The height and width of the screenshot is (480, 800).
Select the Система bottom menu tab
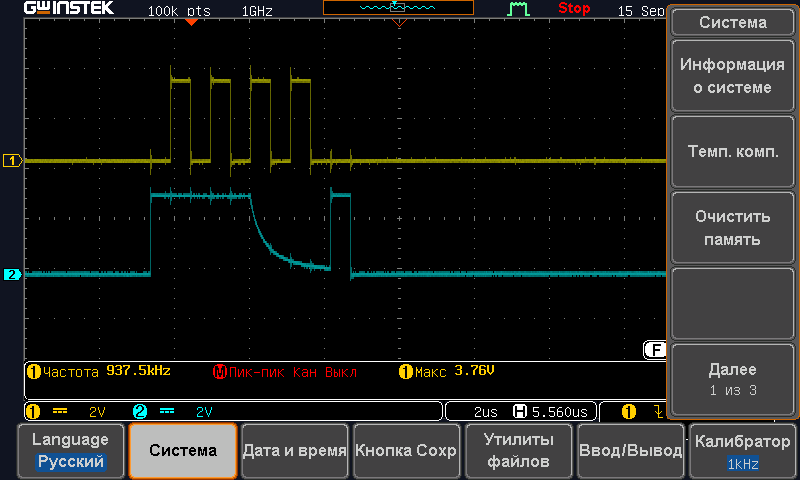183,450
